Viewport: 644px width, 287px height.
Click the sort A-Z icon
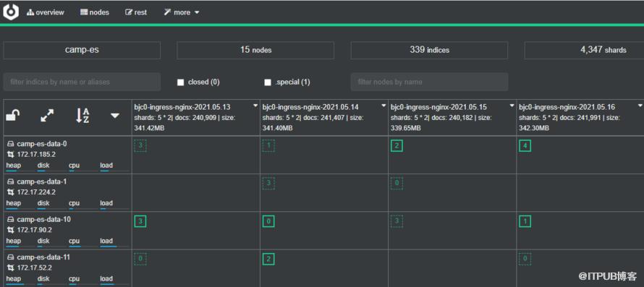[x=82, y=116]
